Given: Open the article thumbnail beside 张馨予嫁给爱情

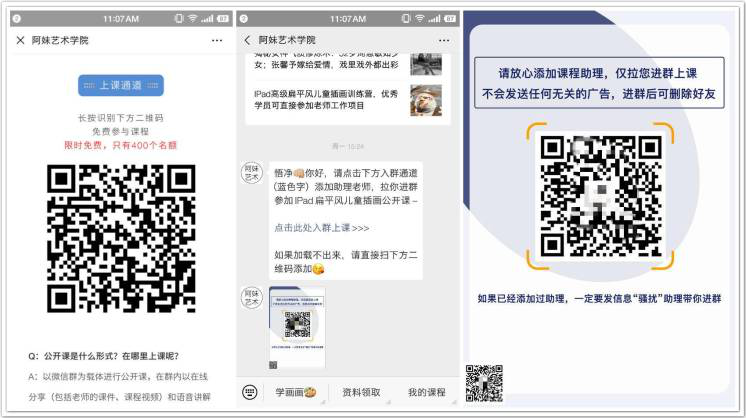Looking at the screenshot, I should [x=426, y=65].
